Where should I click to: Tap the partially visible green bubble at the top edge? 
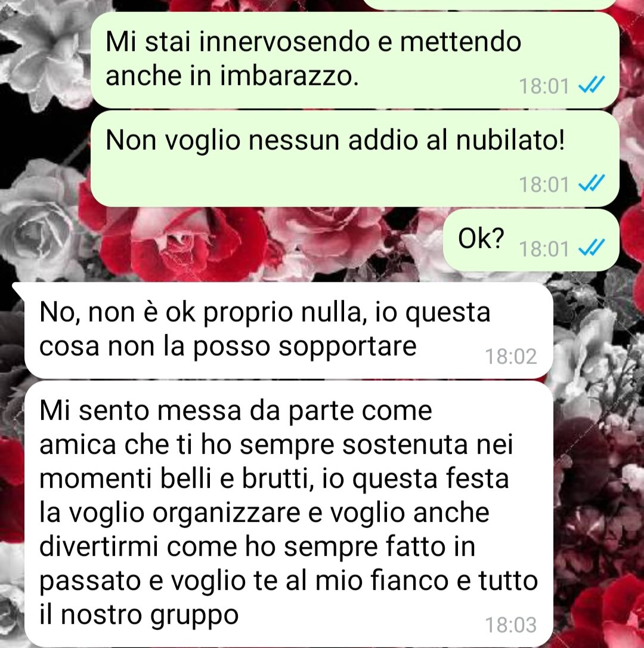(490, 4)
